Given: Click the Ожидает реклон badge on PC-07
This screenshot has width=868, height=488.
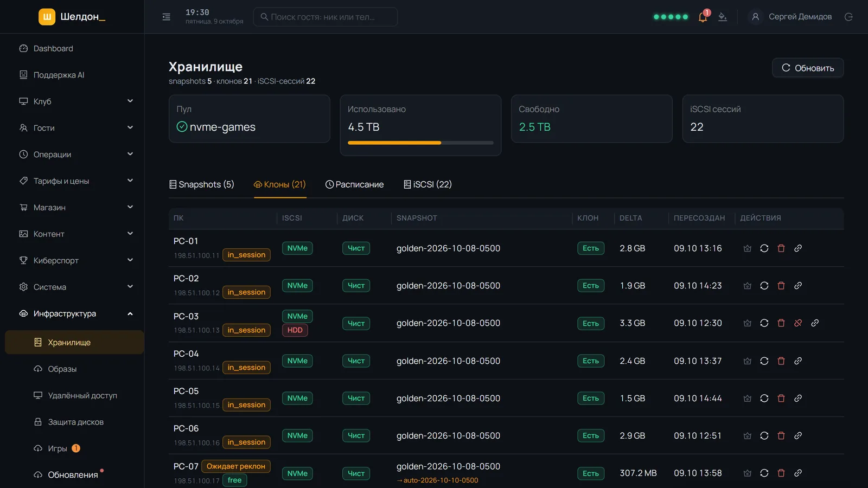Looking at the screenshot, I should tap(236, 466).
